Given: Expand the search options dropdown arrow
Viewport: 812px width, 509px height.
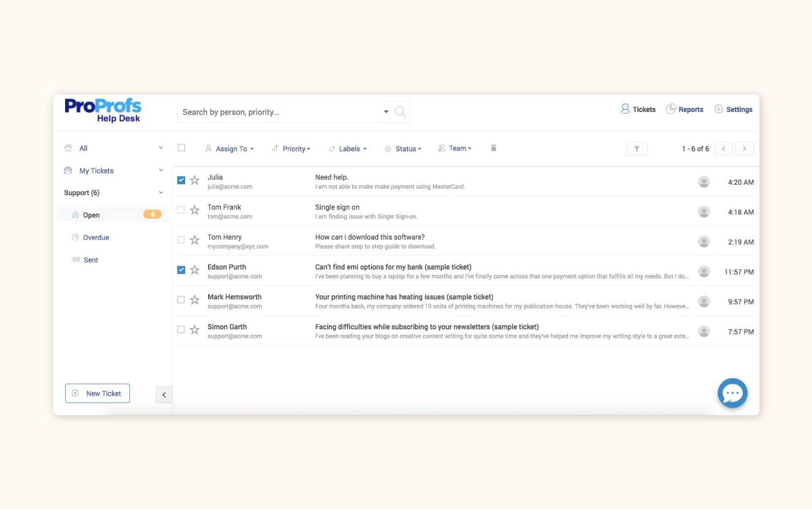Looking at the screenshot, I should [x=386, y=112].
